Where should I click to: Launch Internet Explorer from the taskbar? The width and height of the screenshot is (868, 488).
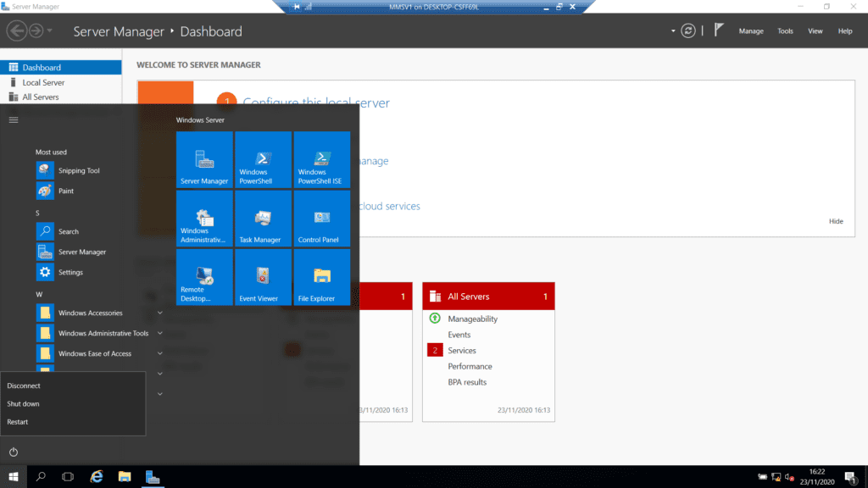click(97, 476)
